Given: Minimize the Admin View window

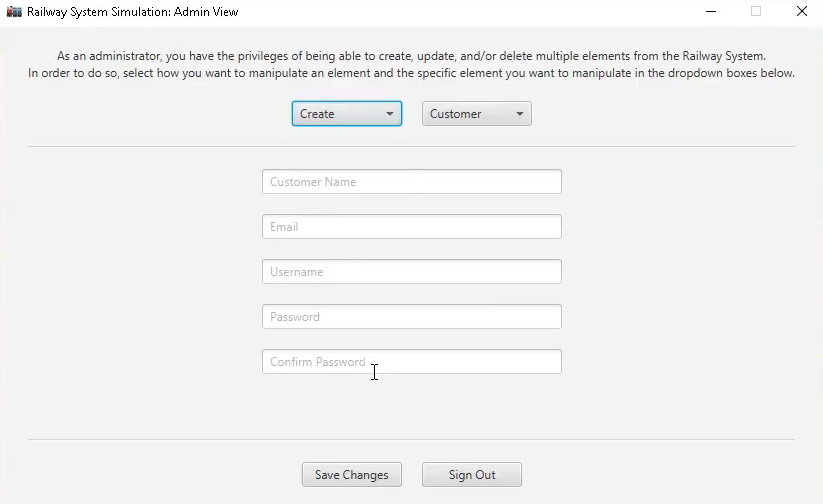Looking at the screenshot, I should (711, 12).
